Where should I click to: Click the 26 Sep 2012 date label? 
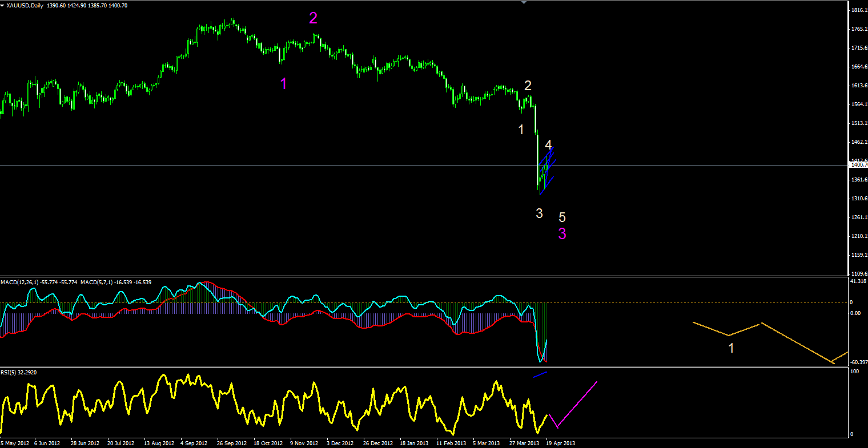(231, 443)
